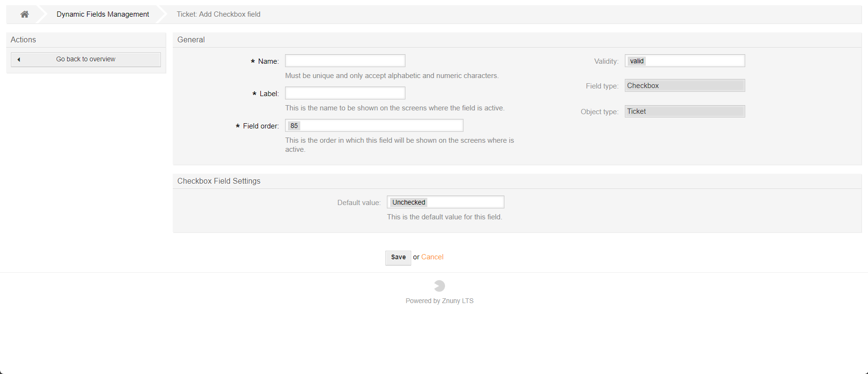868x374 pixels.
Task: Open Dynamic Fields Management from the breadcrumb
Action: pos(102,14)
